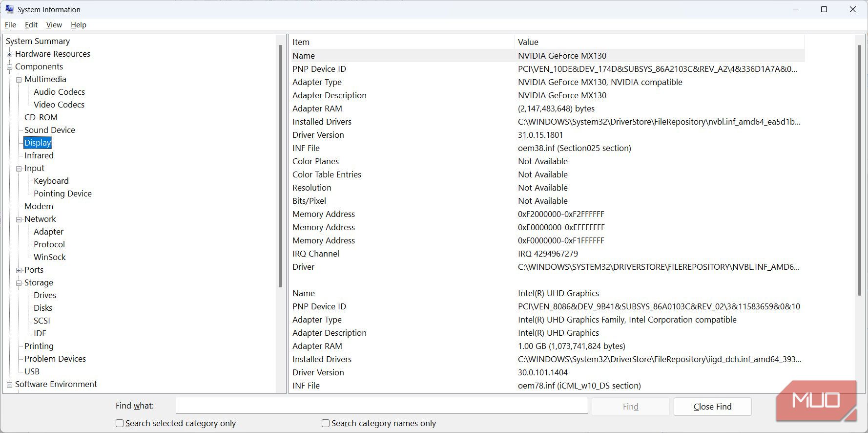Viewport: 868px width, 433px height.
Task: Click the oem78.inf INF File value
Action: point(579,386)
